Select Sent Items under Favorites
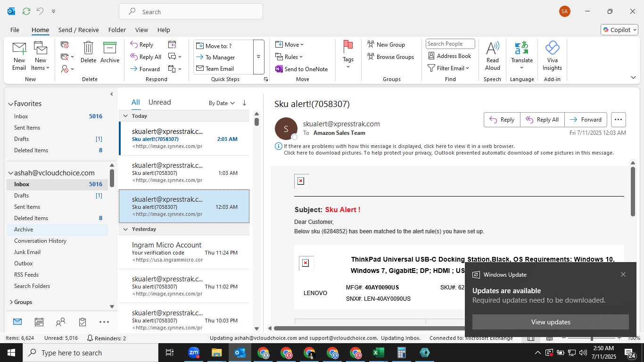 coord(27,128)
